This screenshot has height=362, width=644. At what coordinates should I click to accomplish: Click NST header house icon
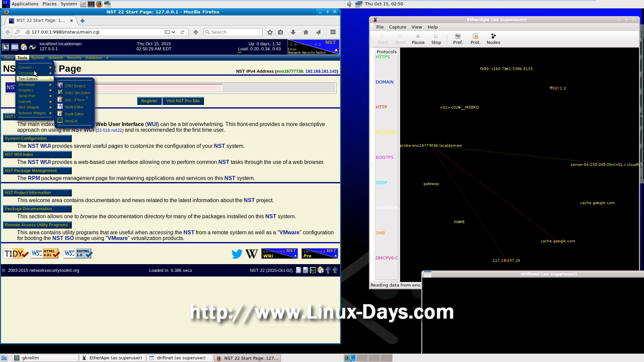pyautogui.click(x=23, y=47)
